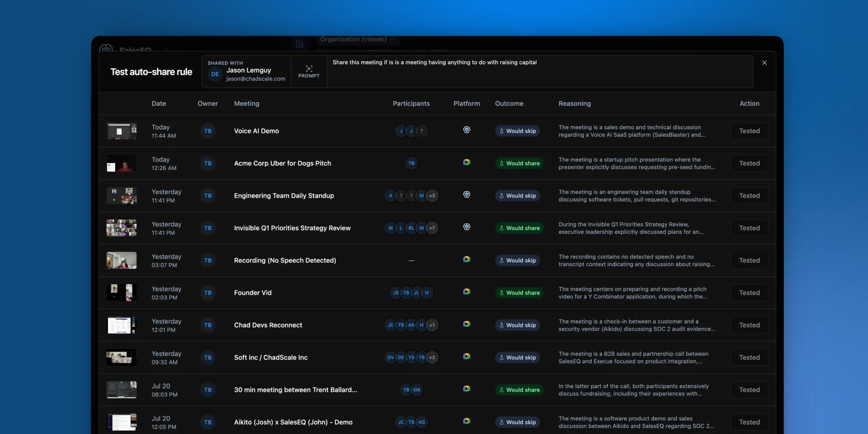Click the Tested button for Founder Vid
The height and width of the screenshot is (434, 868).
(750, 293)
